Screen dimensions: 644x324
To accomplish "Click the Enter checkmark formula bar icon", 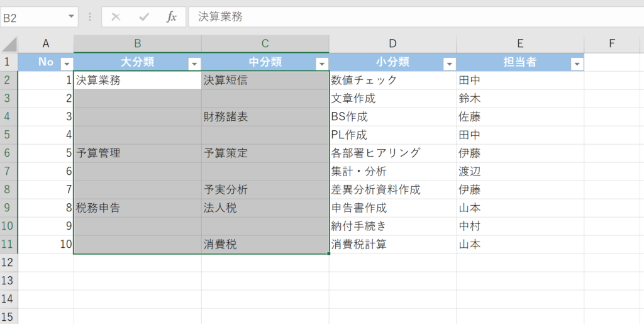I will [143, 17].
